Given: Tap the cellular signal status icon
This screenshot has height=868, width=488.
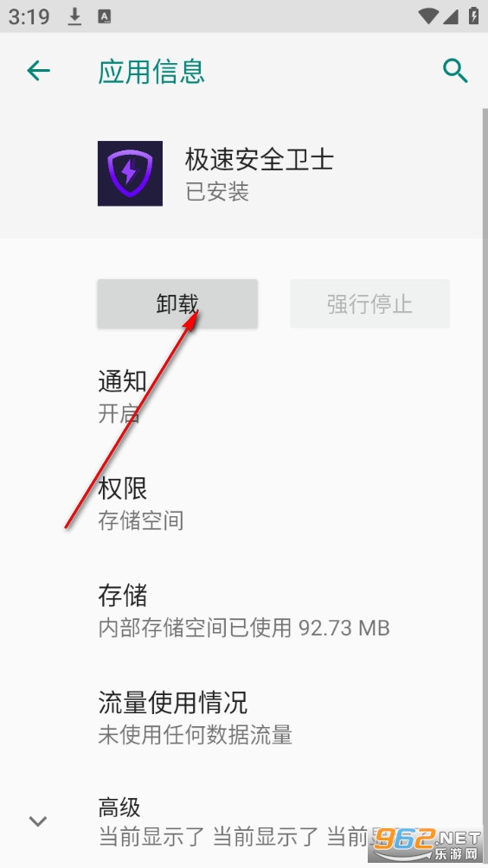Looking at the screenshot, I should [x=450, y=16].
